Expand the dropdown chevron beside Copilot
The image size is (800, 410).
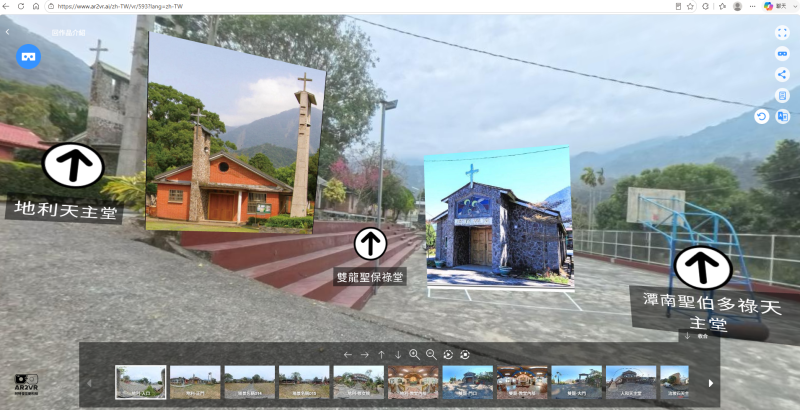[x=795, y=6]
